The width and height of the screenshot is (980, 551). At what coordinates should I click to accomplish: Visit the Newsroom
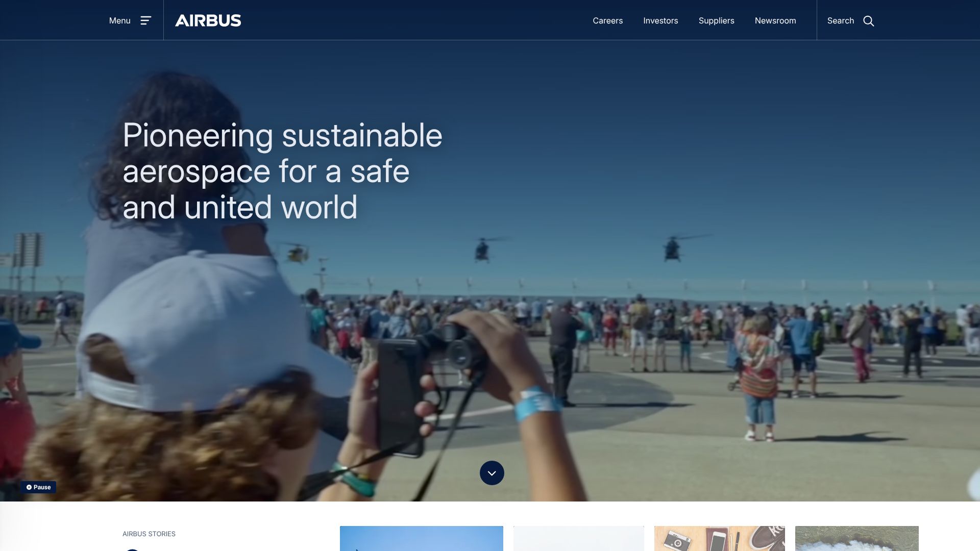click(x=775, y=20)
